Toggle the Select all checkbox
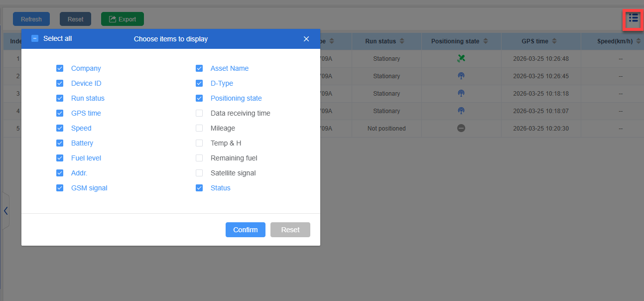 pyautogui.click(x=35, y=38)
